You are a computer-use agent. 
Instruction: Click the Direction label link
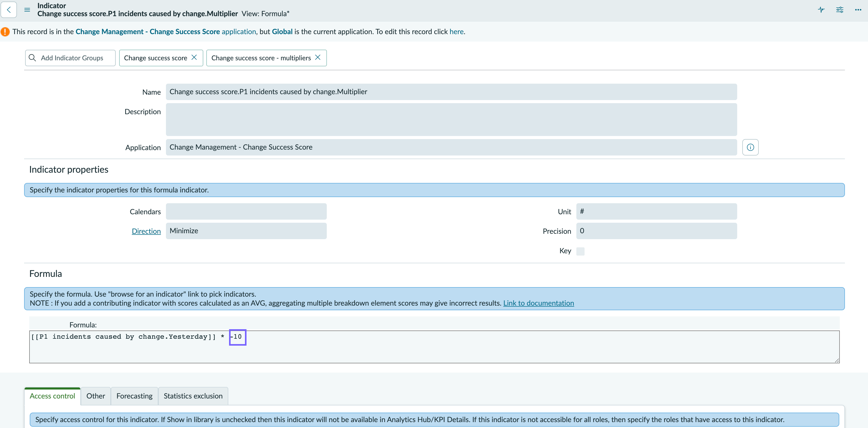tap(146, 231)
